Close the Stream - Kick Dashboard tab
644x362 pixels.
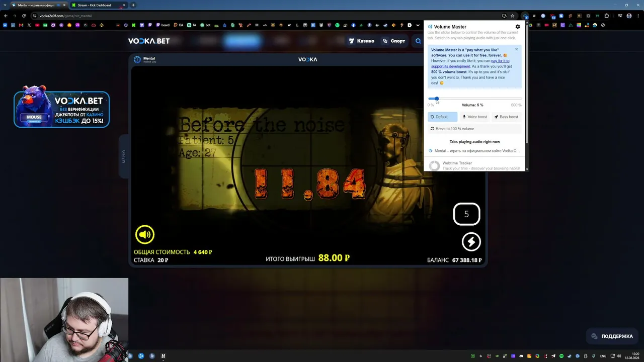124,5
